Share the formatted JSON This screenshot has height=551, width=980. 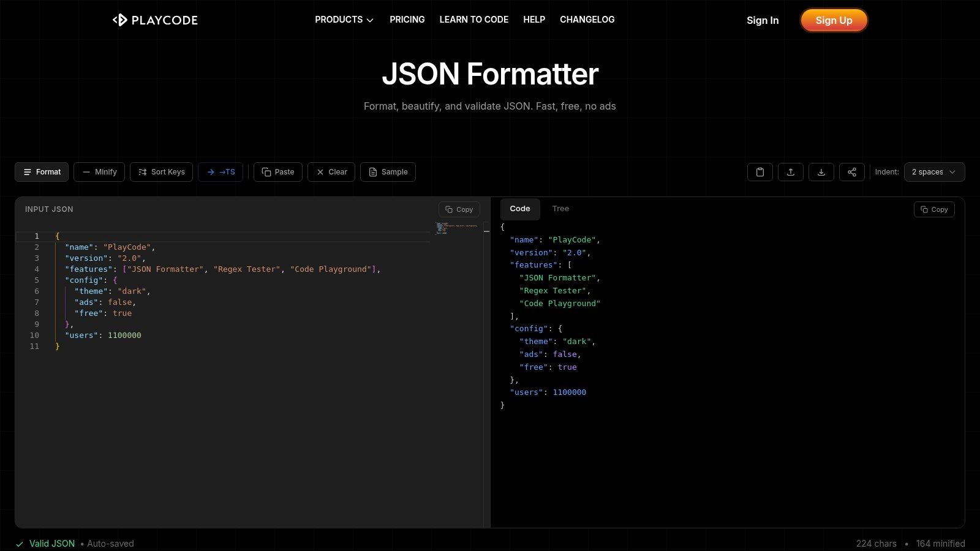point(851,172)
